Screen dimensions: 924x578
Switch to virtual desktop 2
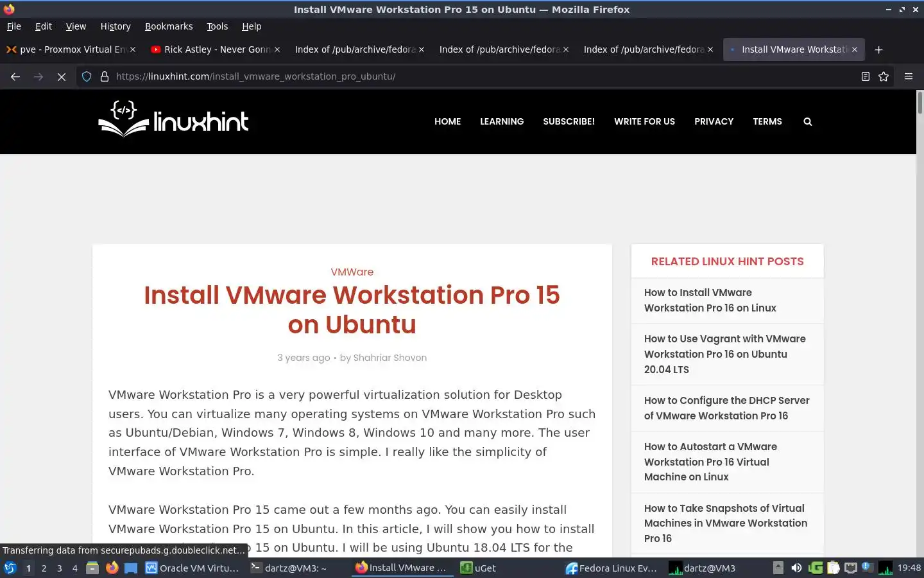(44, 568)
